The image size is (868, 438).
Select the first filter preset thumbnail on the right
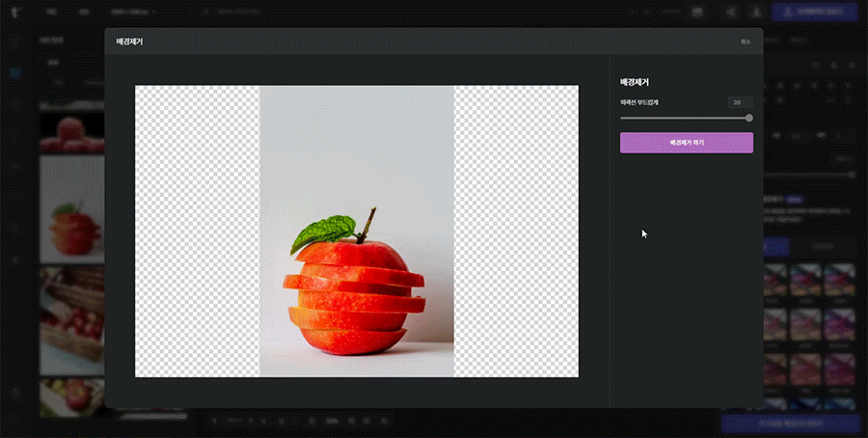(x=773, y=280)
